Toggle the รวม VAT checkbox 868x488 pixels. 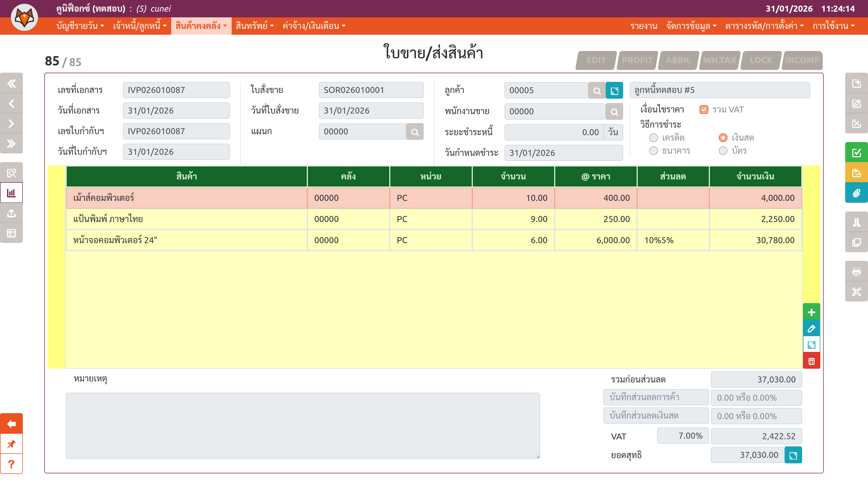[704, 110]
